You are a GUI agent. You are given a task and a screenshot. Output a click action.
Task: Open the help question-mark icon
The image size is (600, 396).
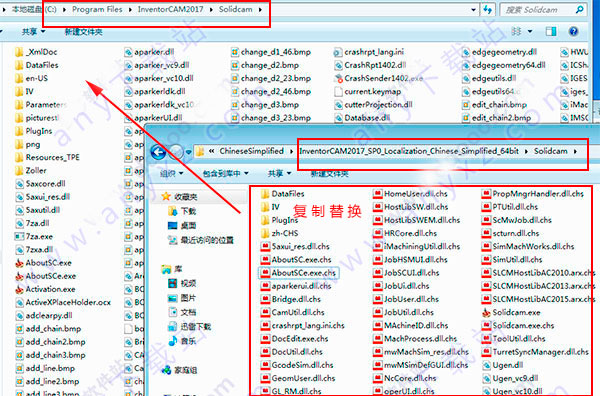click(573, 31)
